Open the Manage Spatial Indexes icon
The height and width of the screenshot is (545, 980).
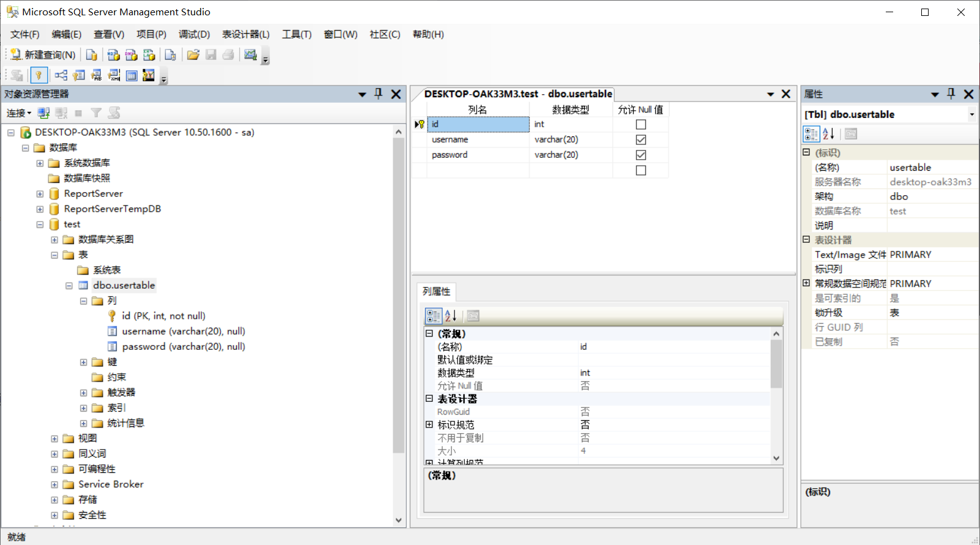coord(149,75)
